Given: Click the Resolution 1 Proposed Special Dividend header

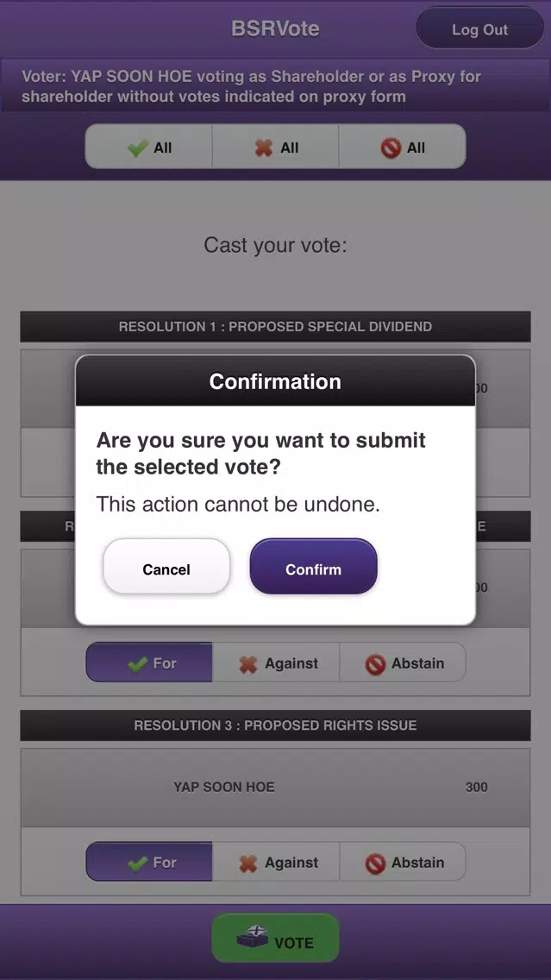Looking at the screenshot, I should pyautogui.click(x=276, y=326).
